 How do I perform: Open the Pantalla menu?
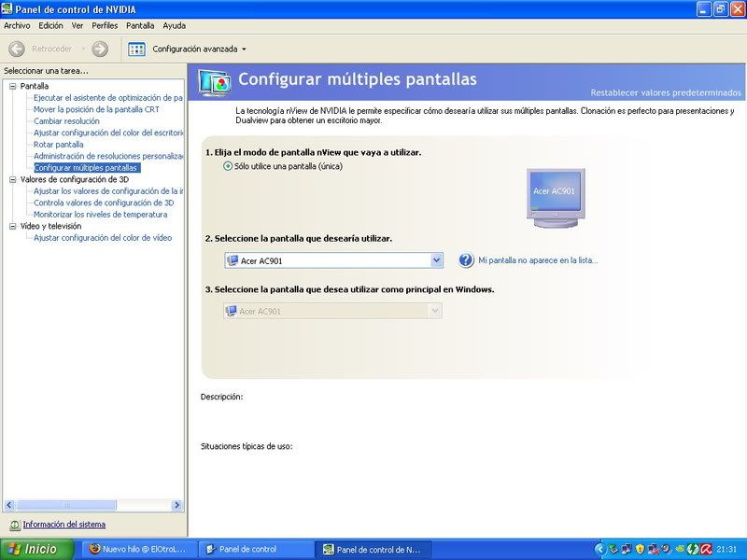click(140, 26)
